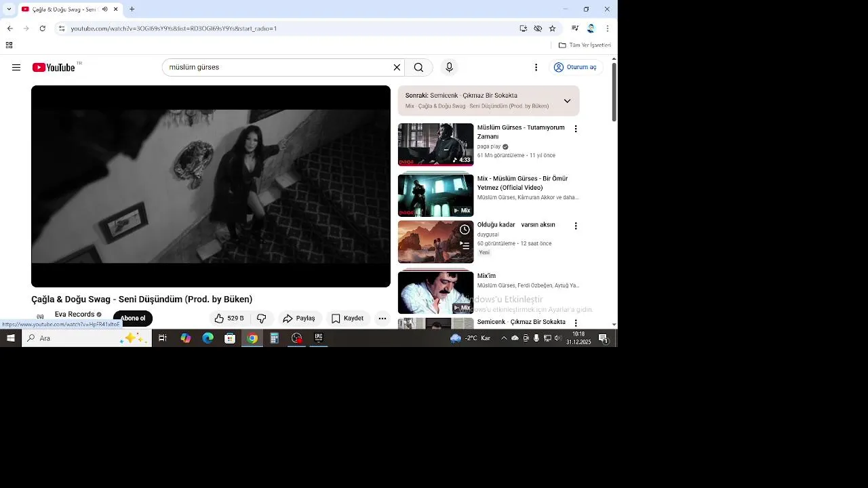Open YouTube settings three-dot menu

536,67
